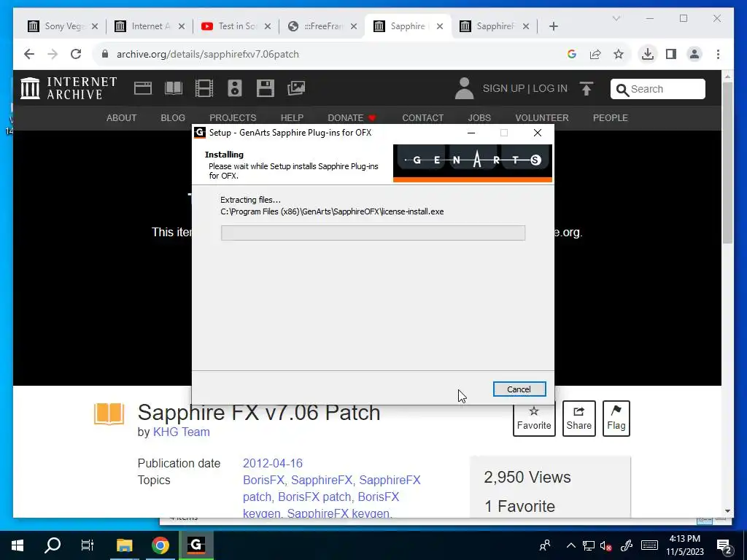Close the FreeFrame tab
The height and width of the screenshot is (560, 747).
pos(354,27)
